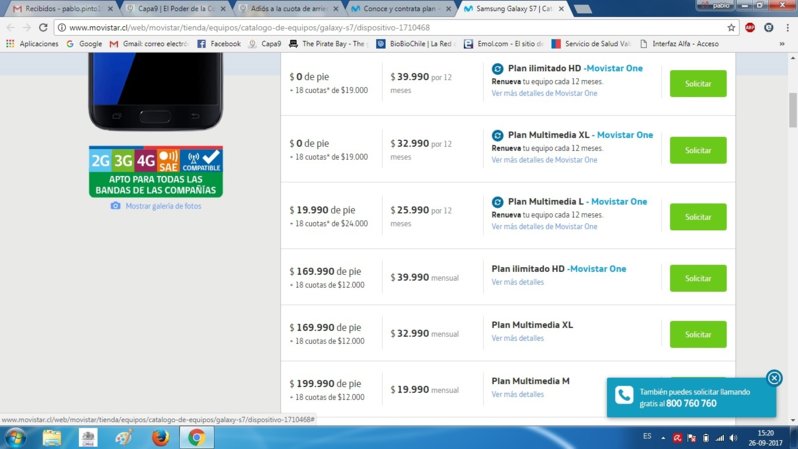Switch to Conoce y contrata plan tab
Screen dimensions: 798x449
(402, 9)
